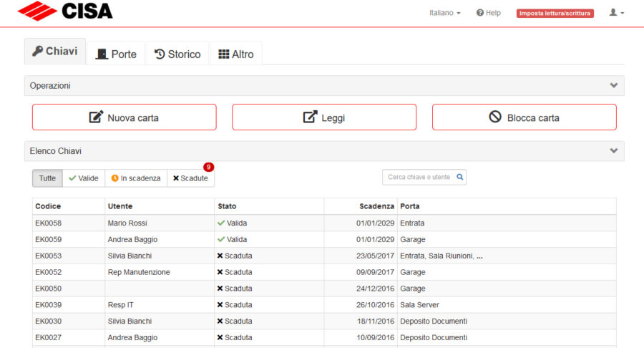Viewport: 644px width, 348px height.
Task: Open the Storico tab
Action: click(177, 54)
